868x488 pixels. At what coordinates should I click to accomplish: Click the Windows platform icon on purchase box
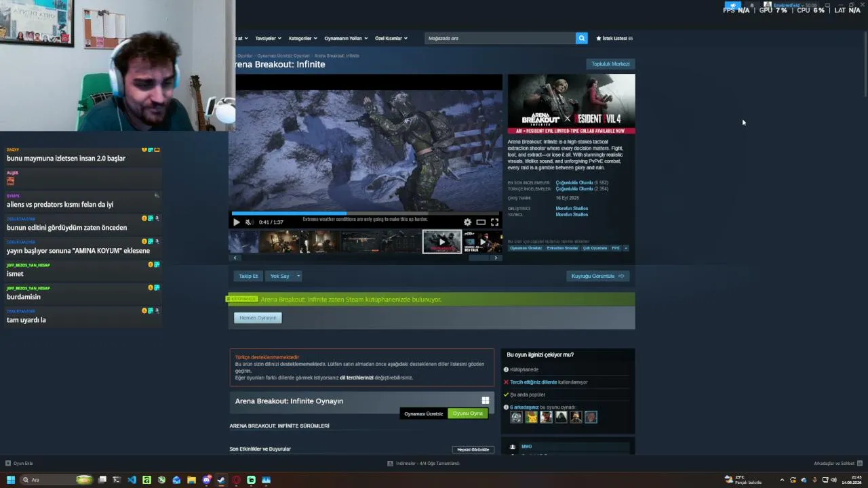click(486, 401)
